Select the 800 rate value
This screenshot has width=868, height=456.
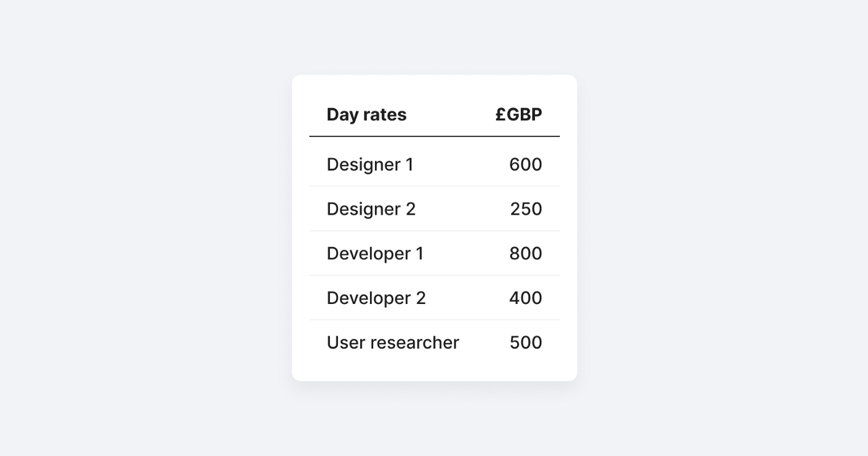[x=525, y=254]
